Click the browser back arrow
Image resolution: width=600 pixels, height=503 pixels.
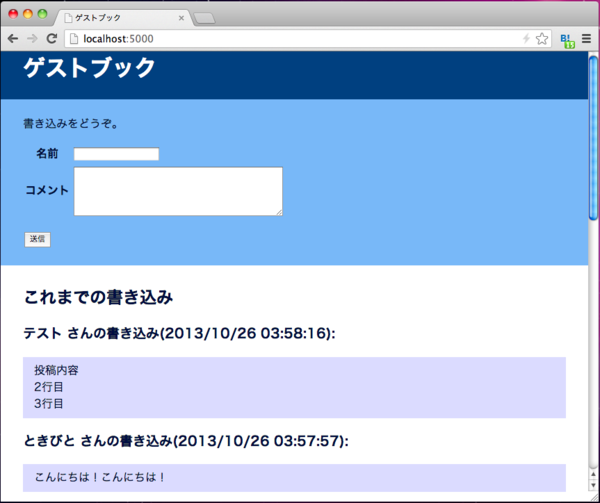coord(13,39)
